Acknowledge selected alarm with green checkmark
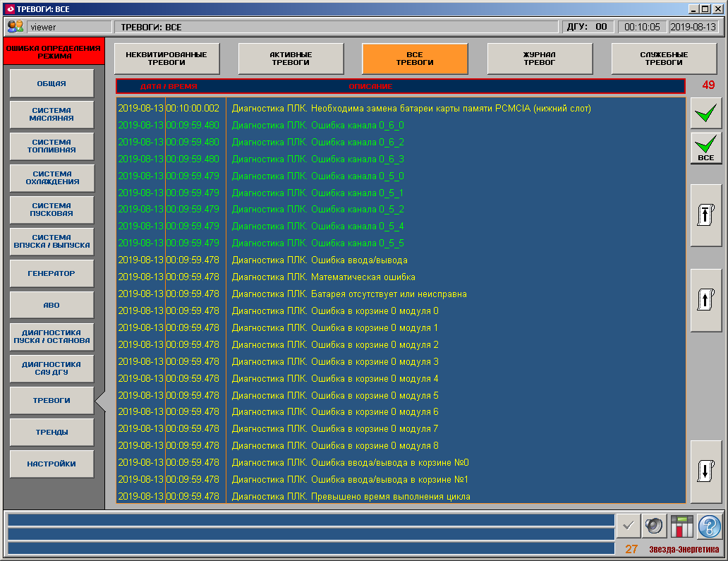The image size is (728, 561). pos(705,114)
